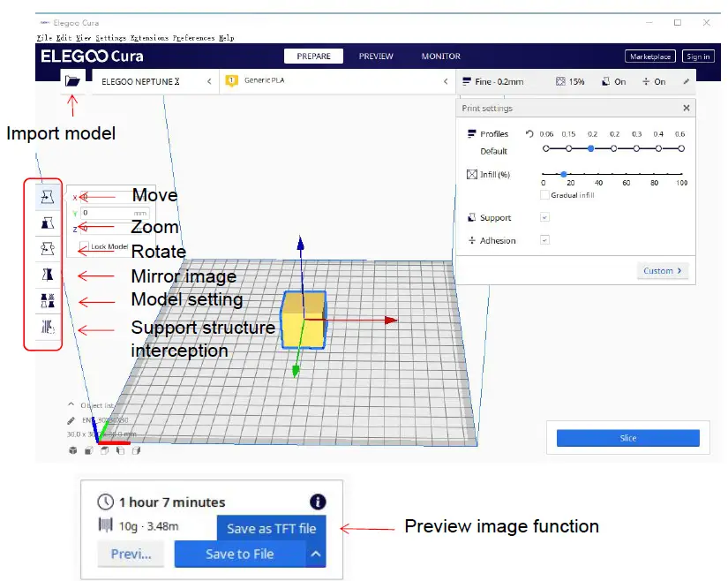Select the Scale tool below Move
The image size is (728, 581).
tap(48, 223)
